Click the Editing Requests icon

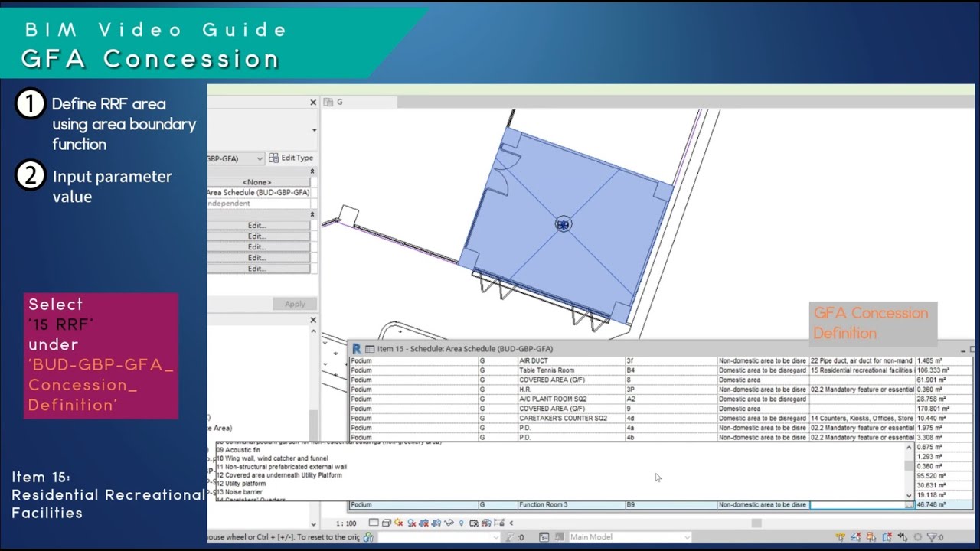509,537
